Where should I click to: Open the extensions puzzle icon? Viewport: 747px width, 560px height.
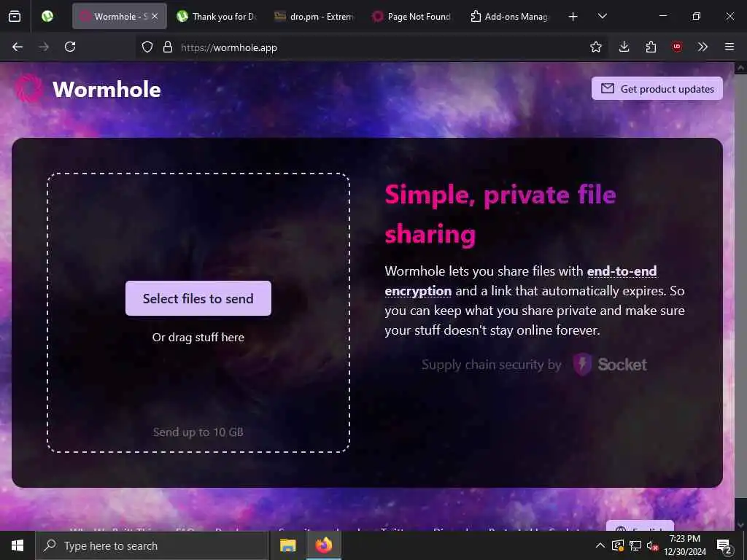(x=651, y=47)
